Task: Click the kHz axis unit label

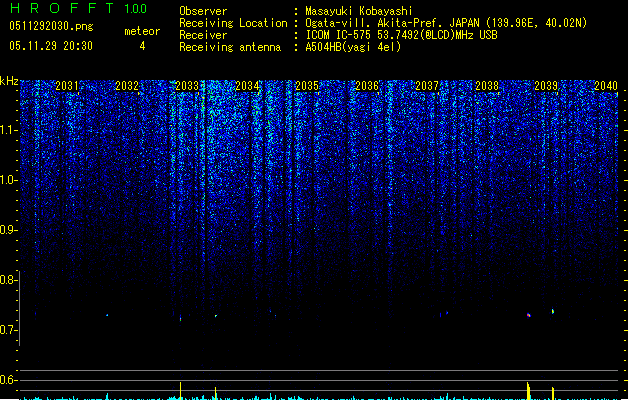Action: click(x=9, y=81)
